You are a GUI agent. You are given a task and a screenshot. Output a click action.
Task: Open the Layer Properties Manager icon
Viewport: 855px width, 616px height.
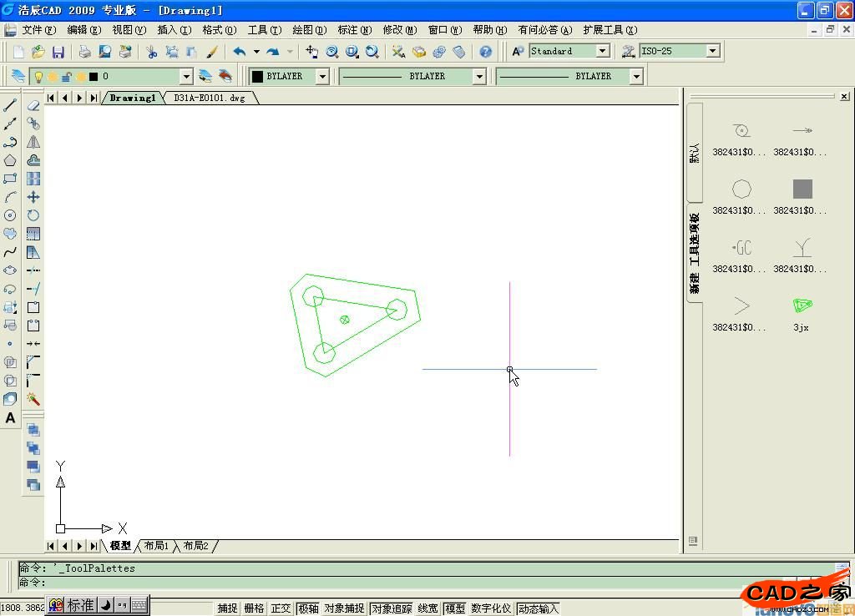(x=18, y=76)
